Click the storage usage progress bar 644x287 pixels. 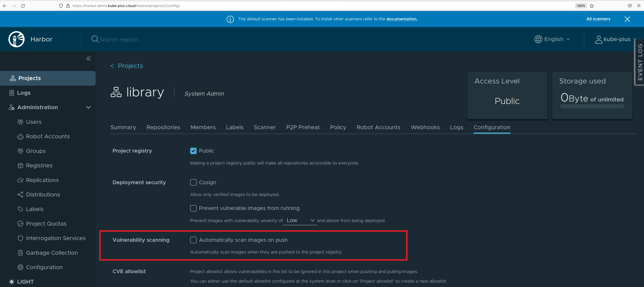592,106
